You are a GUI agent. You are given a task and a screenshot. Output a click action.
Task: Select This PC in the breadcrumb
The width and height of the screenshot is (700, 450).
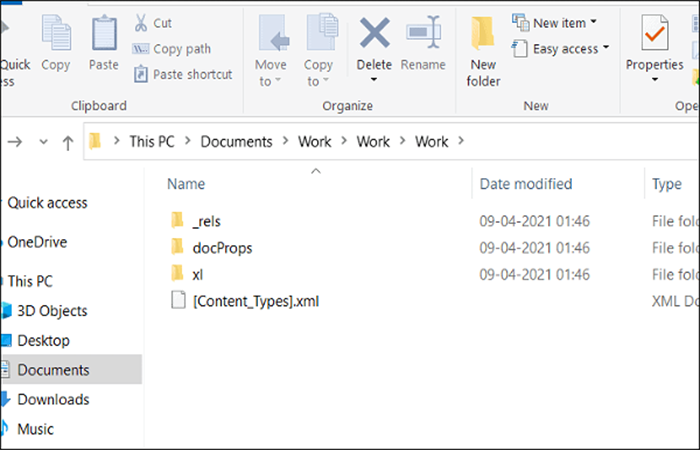tap(152, 142)
